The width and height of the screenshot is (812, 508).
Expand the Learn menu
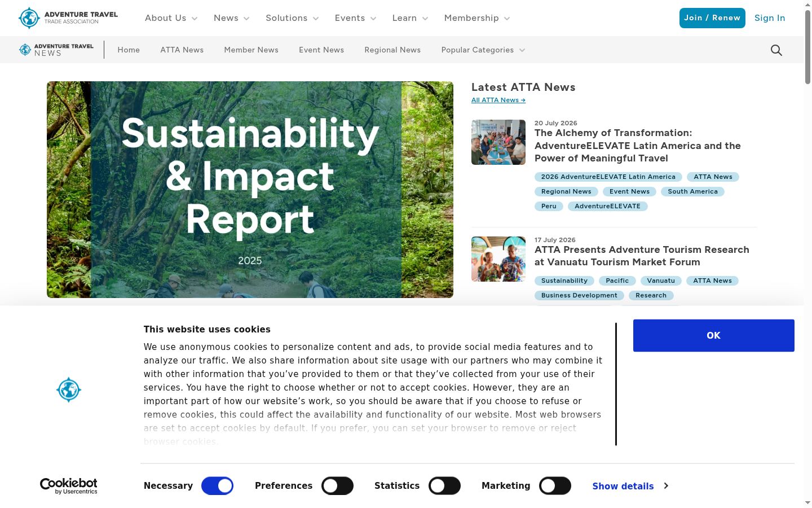[411, 18]
